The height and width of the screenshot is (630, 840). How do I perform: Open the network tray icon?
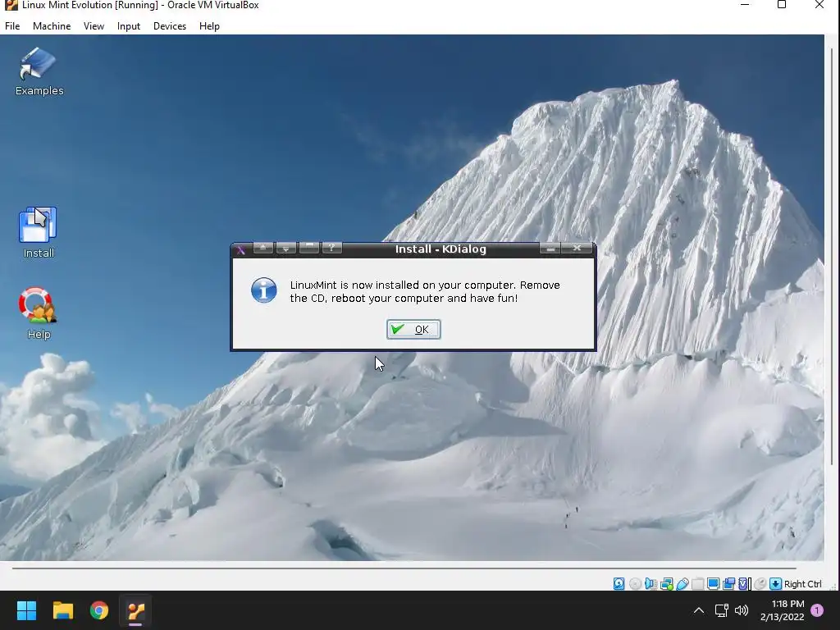(x=722, y=610)
